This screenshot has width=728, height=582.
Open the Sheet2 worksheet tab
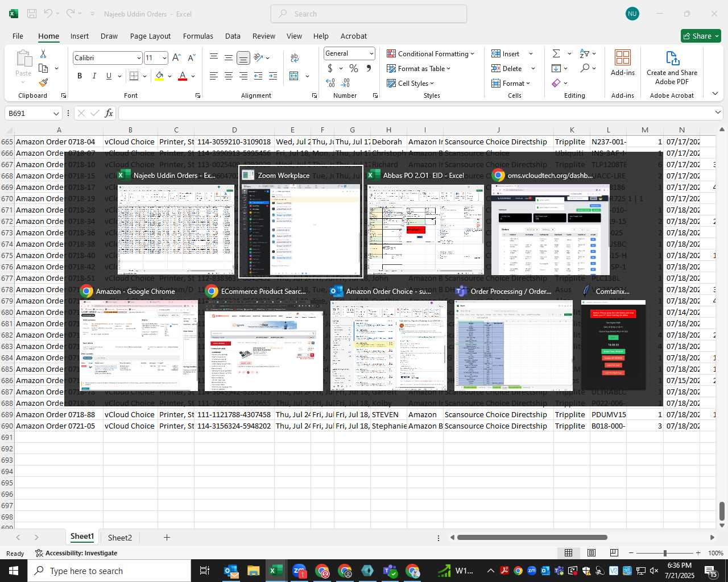click(119, 537)
